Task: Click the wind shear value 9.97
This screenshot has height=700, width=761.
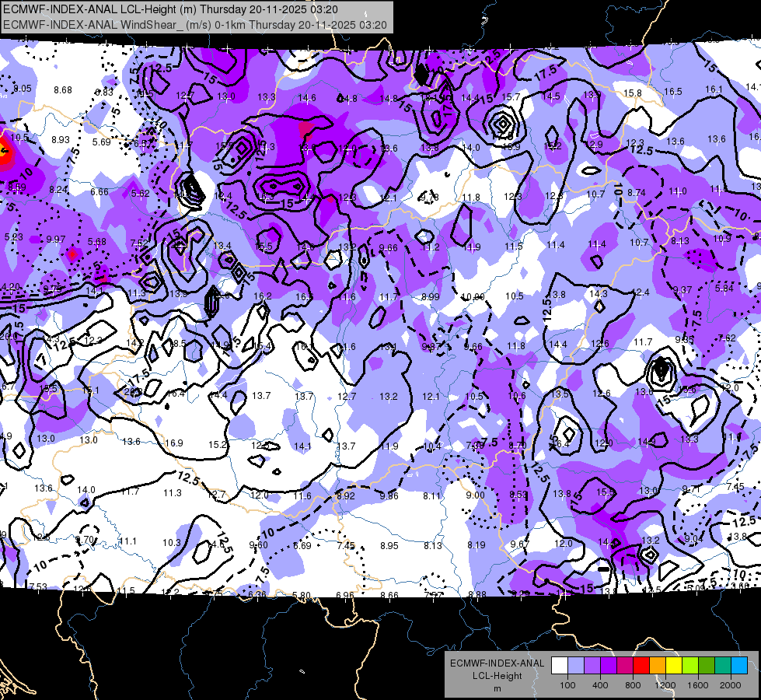Action: pyautogui.click(x=56, y=240)
